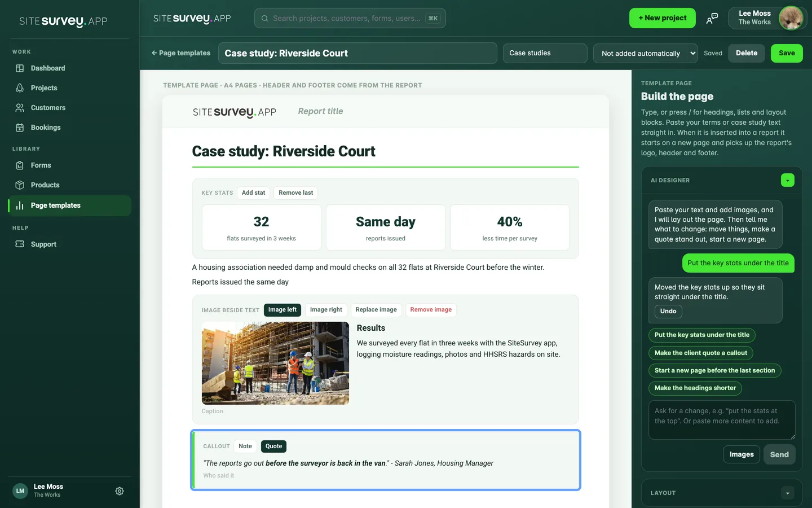Click the Products box icon
The height and width of the screenshot is (508, 812).
(x=20, y=185)
